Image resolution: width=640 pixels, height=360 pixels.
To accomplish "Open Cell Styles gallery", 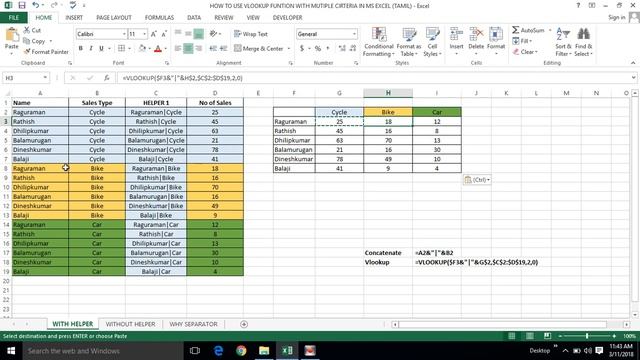I will 432,42.
